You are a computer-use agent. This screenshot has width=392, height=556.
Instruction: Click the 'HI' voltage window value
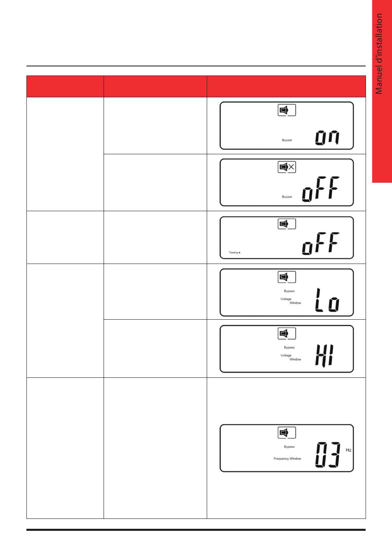pyautogui.click(x=325, y=356)
